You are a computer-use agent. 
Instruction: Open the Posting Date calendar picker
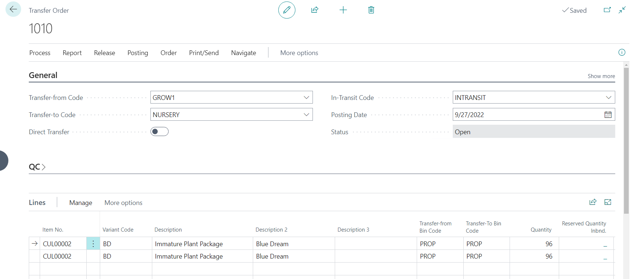pyautogui.click(x=608, y=115)
